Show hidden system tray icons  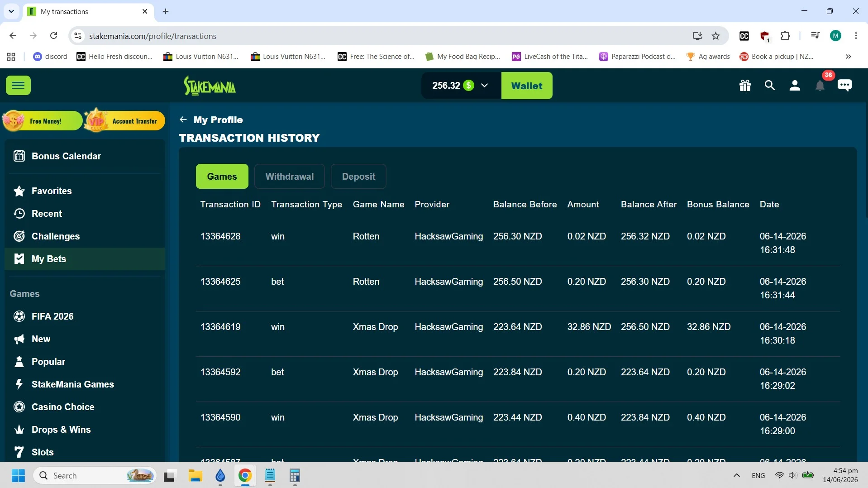pos(736,475)
